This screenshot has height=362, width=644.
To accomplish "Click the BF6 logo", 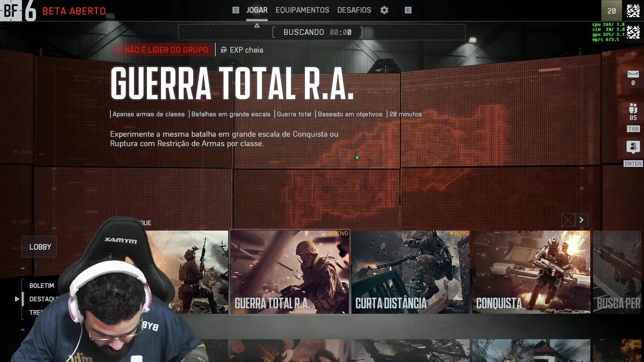I will pos(19,11).
